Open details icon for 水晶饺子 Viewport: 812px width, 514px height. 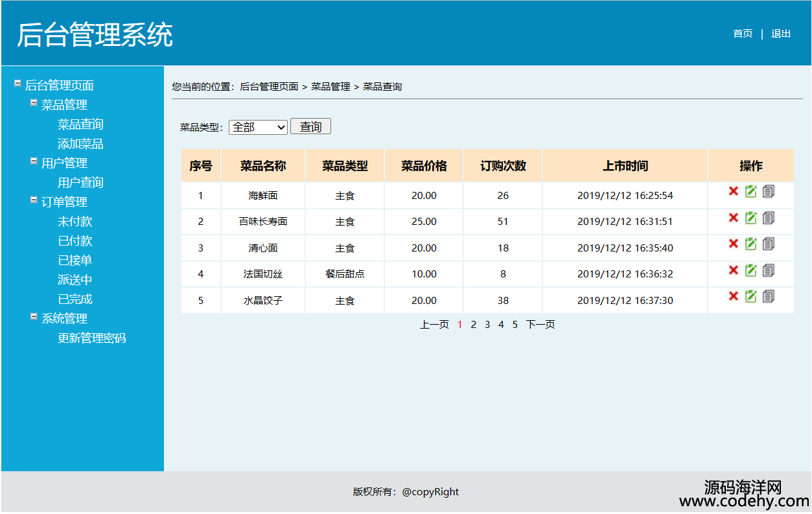point(769,296)
